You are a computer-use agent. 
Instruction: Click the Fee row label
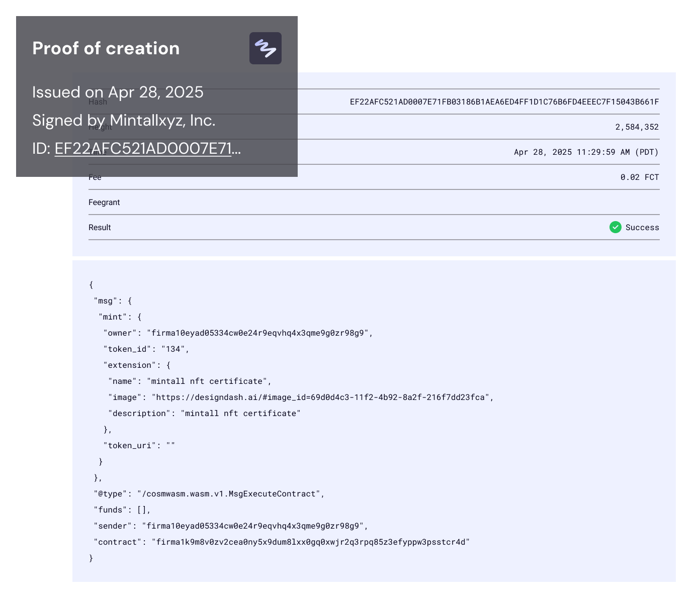tap(95, 177)
